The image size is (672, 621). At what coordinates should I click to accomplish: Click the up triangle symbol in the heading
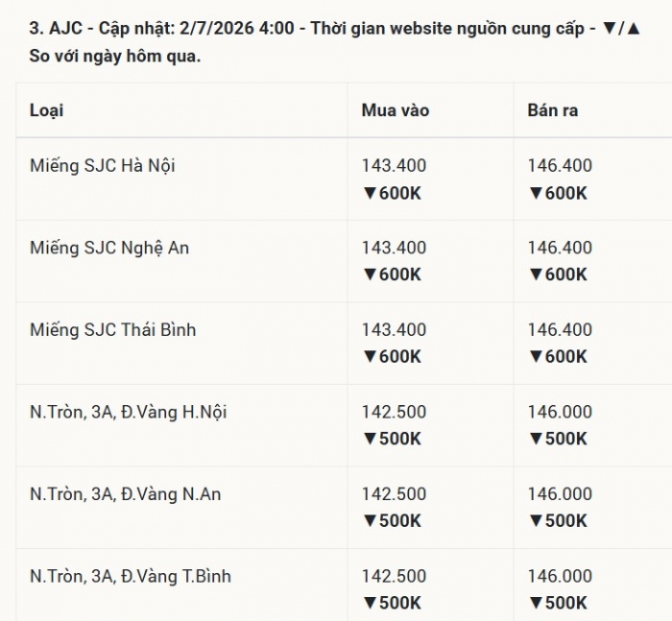[x=634, y=29]
